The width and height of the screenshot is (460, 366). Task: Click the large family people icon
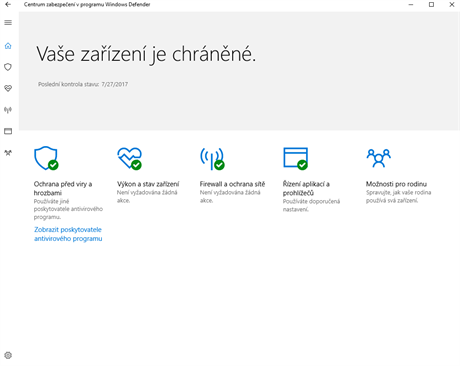(379, 158)
